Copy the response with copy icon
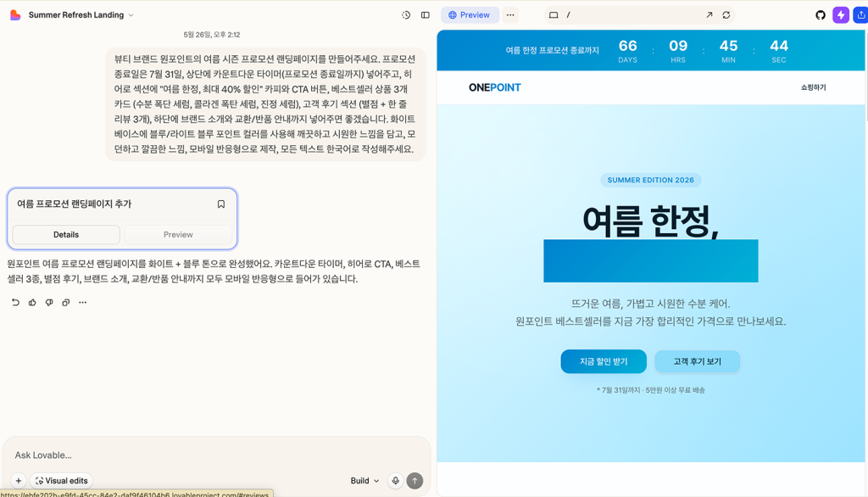Screen dimensions: 868x497 66,303
